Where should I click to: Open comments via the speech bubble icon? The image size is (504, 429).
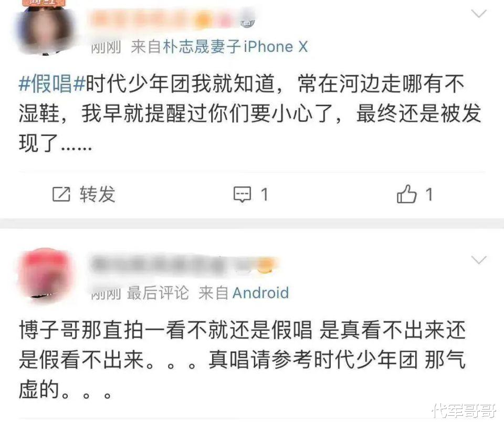point(242,194)
